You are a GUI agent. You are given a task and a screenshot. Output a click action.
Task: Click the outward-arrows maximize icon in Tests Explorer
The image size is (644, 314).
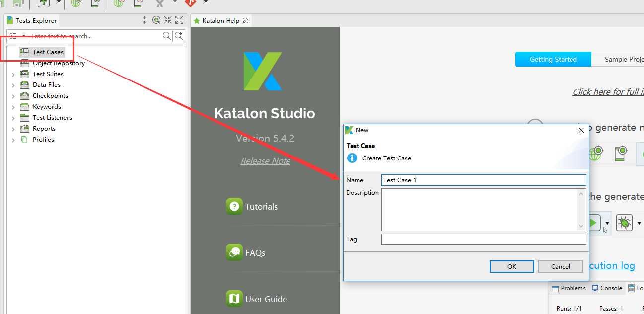[x=179, y=20]
